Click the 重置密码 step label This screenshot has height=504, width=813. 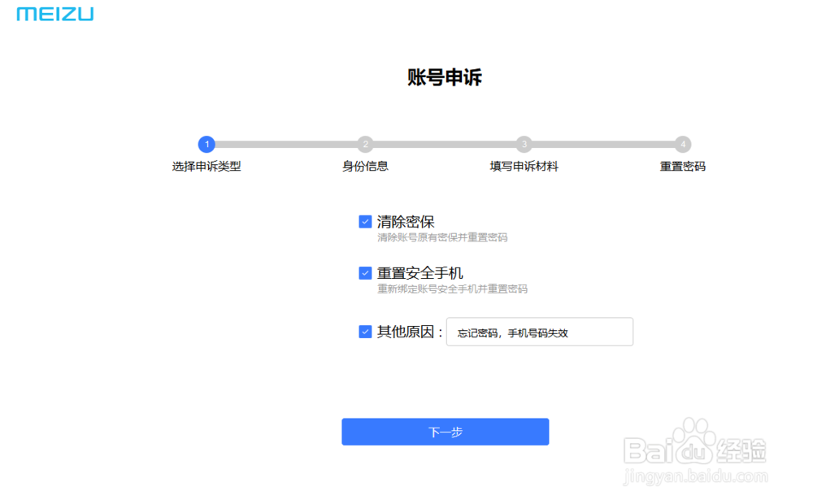click(x=683, y=167)
